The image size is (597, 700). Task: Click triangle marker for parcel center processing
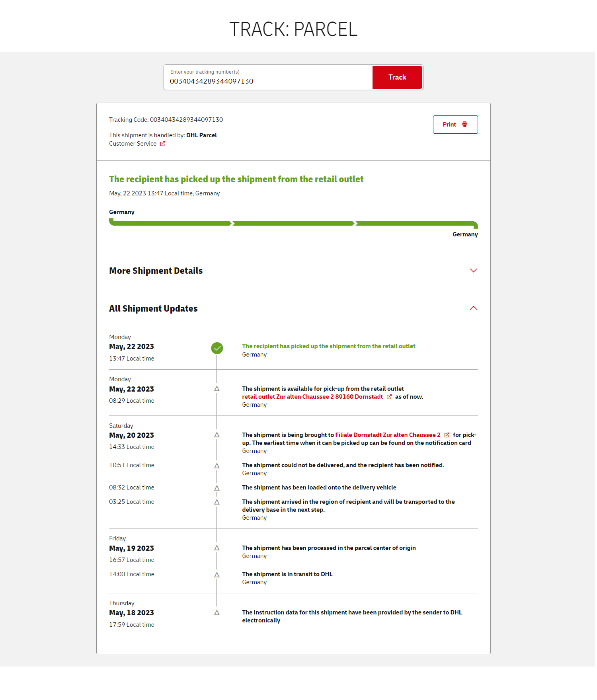click(217, 548)
